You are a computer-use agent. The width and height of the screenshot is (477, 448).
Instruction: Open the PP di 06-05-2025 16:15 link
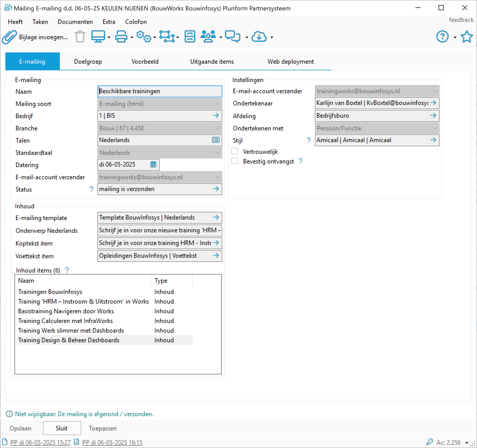(112, 442)
